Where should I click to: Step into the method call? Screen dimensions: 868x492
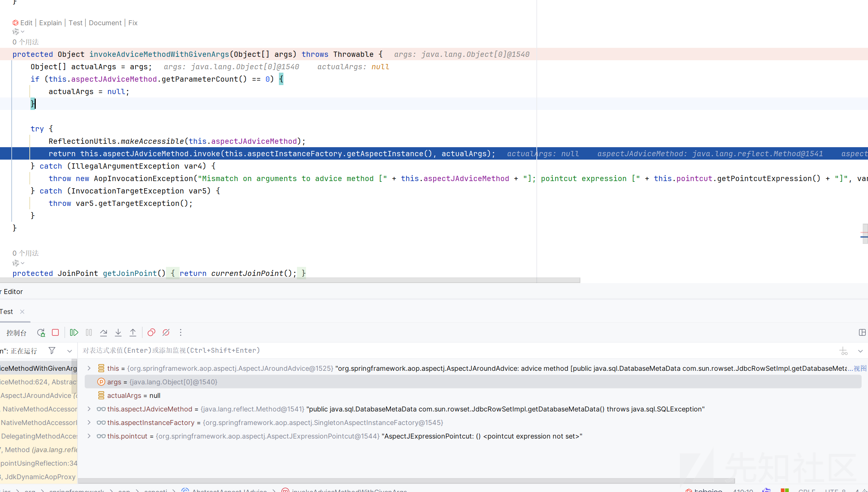[118, 333]
